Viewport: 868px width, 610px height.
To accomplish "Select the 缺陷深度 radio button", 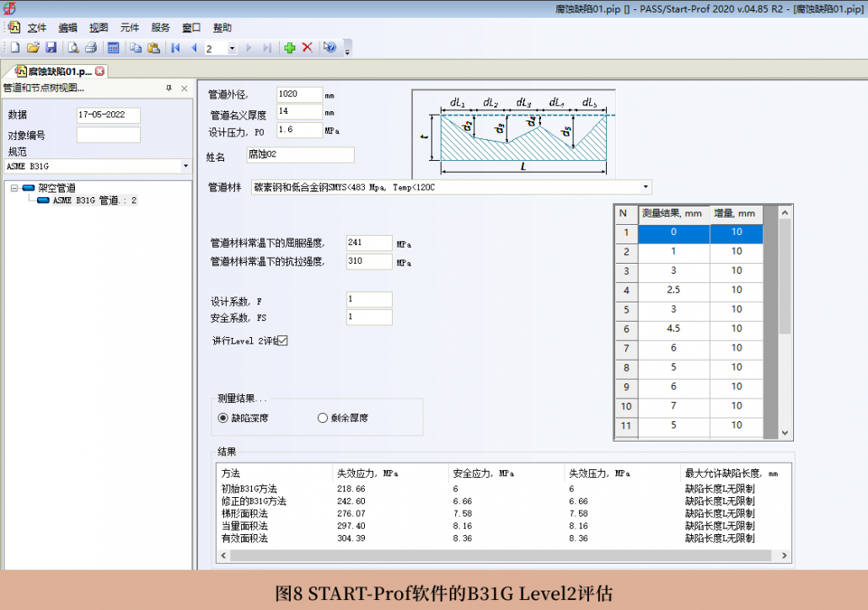I will coord(223,418).
